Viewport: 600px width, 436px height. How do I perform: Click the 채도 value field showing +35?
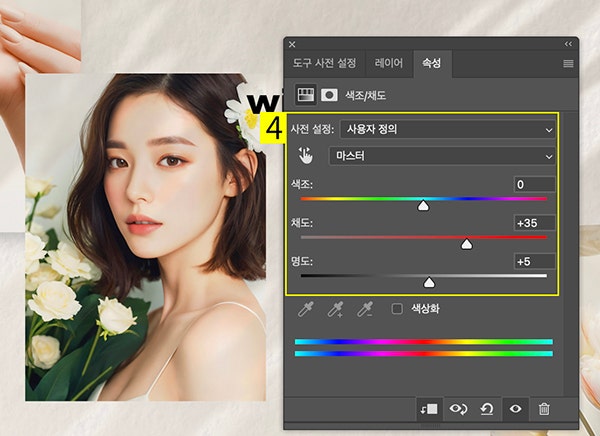[x=534, y=223]
